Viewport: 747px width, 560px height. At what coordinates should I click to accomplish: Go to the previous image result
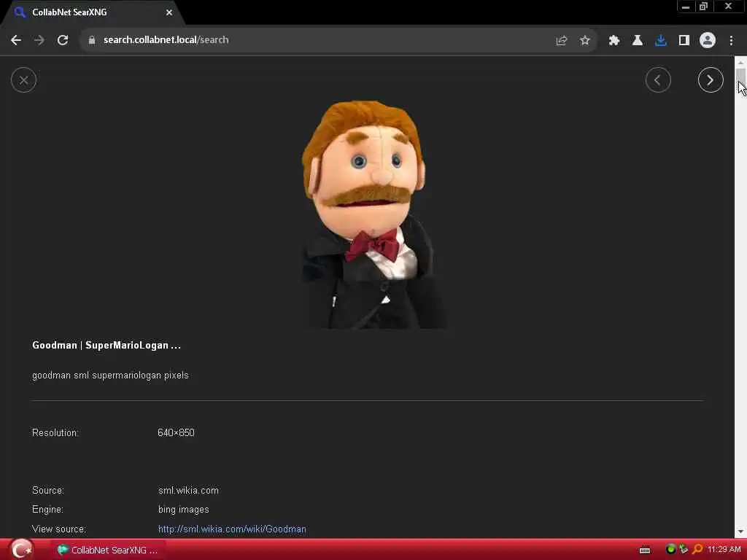(x=658, y=80)
